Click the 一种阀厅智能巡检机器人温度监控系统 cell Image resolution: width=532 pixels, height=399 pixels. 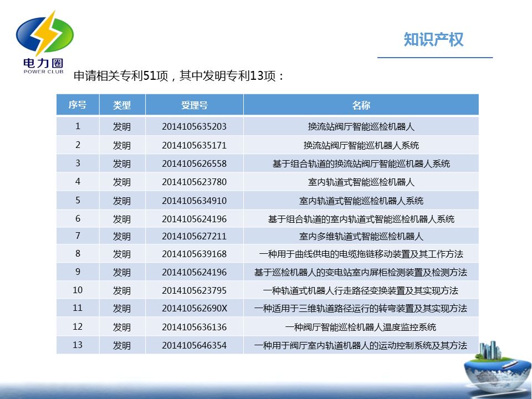pos(361,327)
